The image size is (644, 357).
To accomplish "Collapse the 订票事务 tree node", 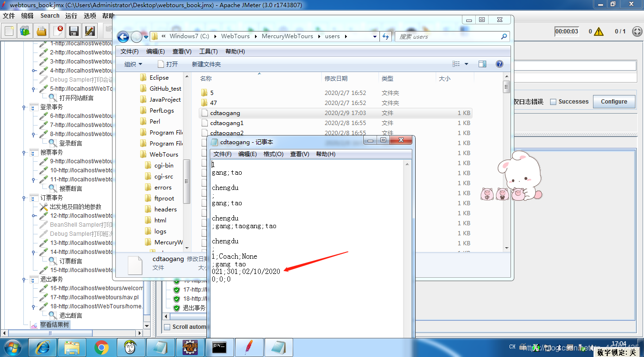I will 24,198.
